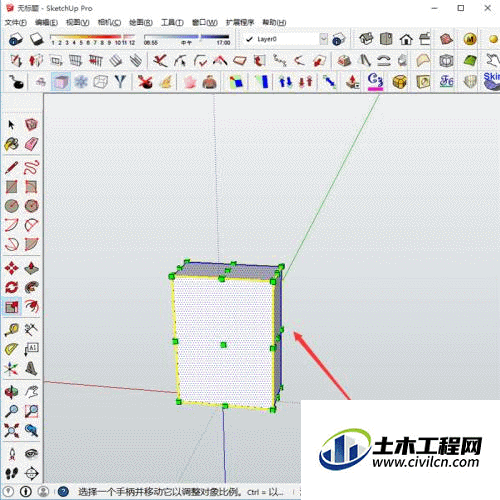Open the 工具(T) menu
500x500 pixels.
[x=172, y=23]
